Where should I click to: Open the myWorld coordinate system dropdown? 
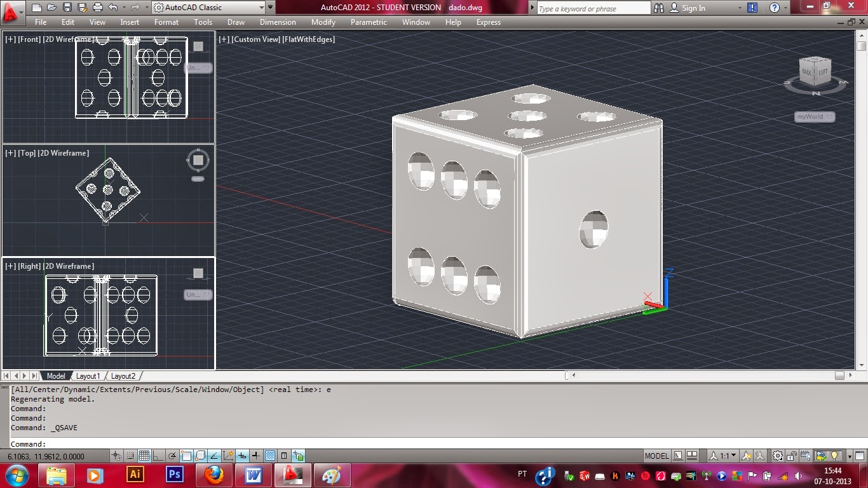[815, 117]
